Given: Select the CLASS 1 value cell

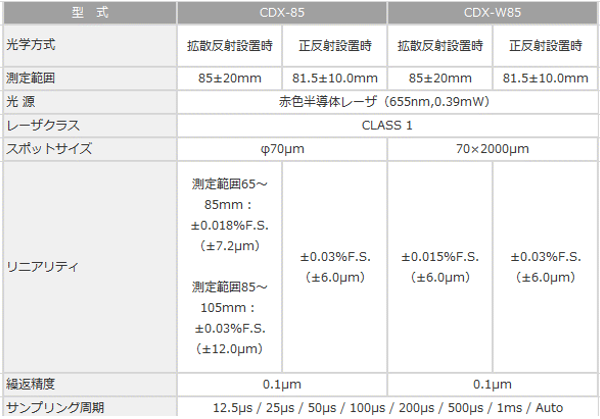Looking at the screenshot, I should coord(388,125).
